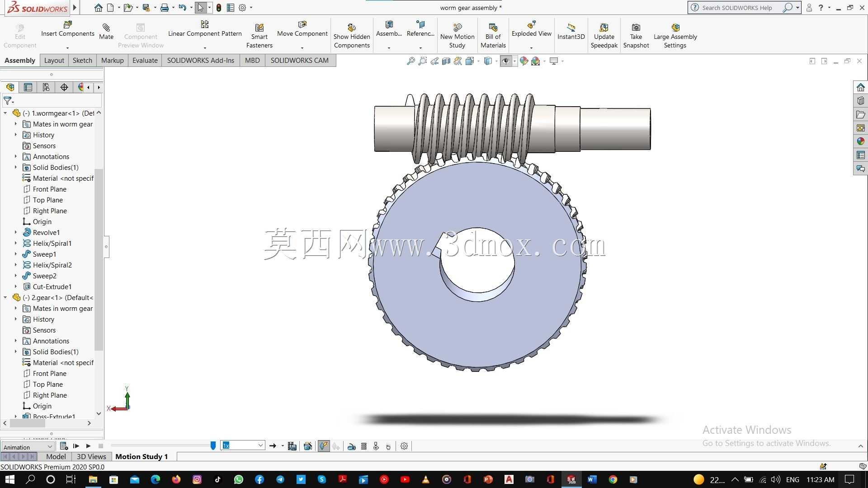
Task: Open File Explorer in the taskbar
Action: [x=93, y=479]
